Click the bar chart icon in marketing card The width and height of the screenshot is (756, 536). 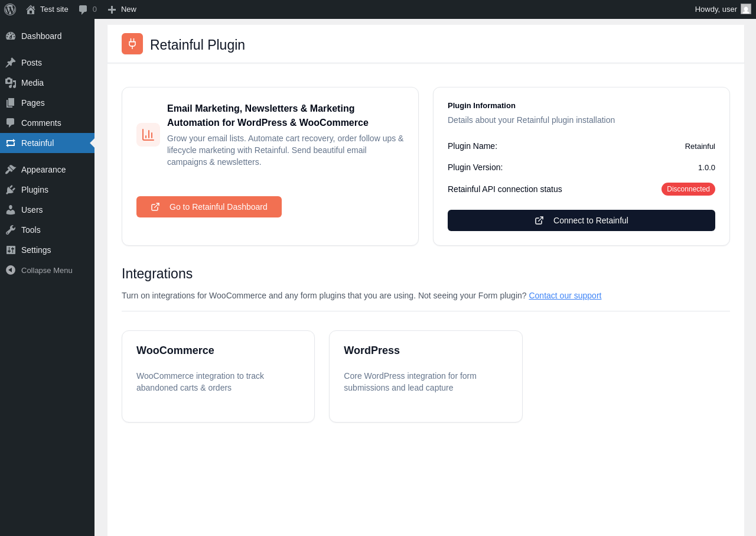(x=148, y=135)
